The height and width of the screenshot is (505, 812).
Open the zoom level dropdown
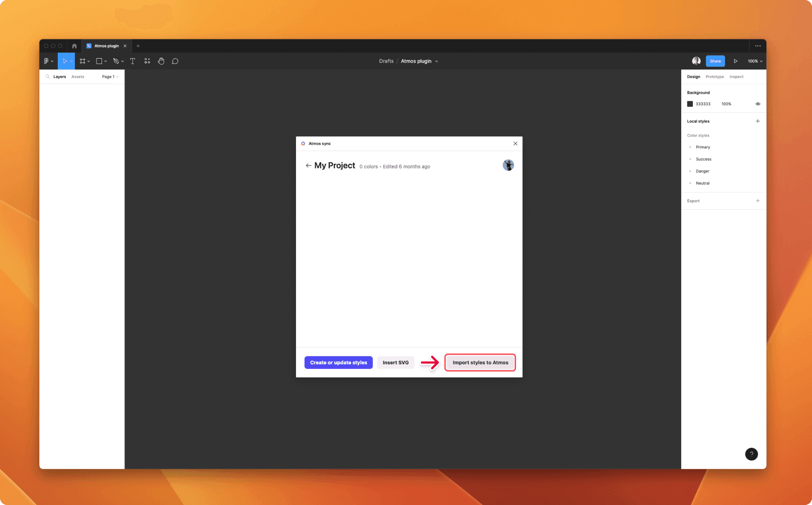coord(754,61)
